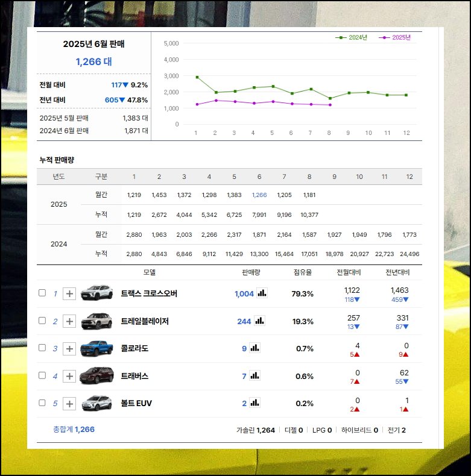Click the 전월대비 column header

pyautogui.click(x=349, y=272)
